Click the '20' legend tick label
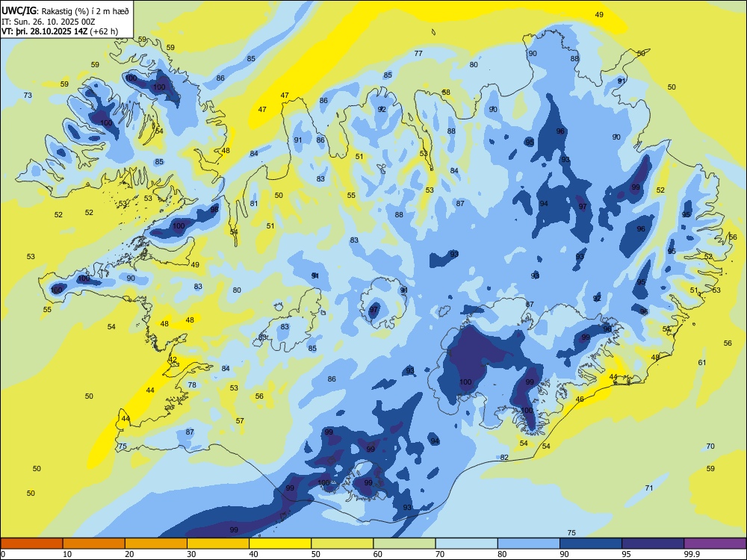The image size is (747, 560). [129, 554]
